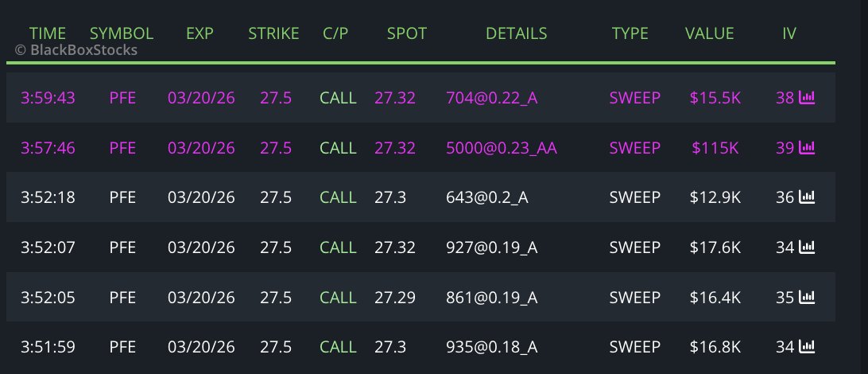
Task: Sort by SPOT column header
Action: [x=407, y=33]
